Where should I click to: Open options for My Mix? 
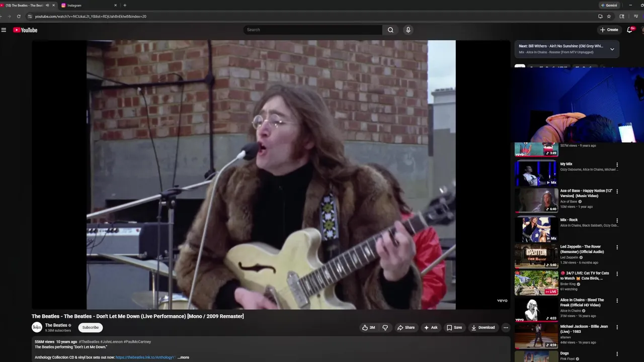[617, 165]
